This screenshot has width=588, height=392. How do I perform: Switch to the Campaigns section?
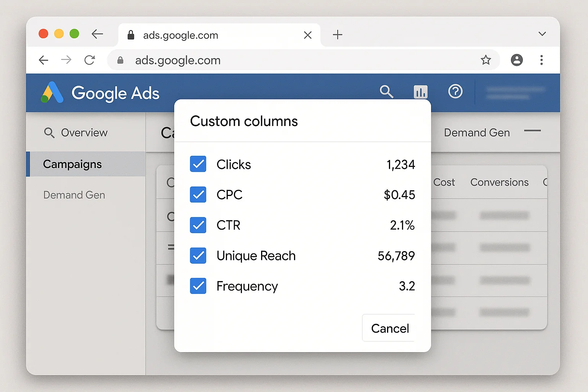coord(72,164)
